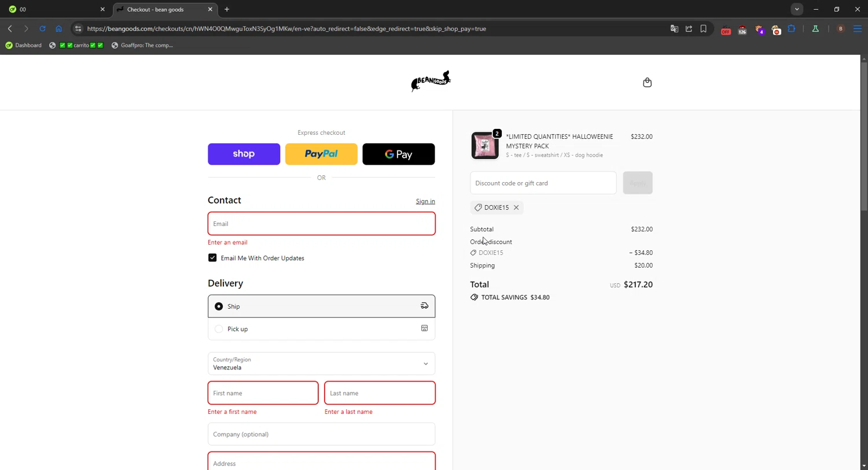
Task: Open the extension showing badge 126
Action: (x=742, y=29)
